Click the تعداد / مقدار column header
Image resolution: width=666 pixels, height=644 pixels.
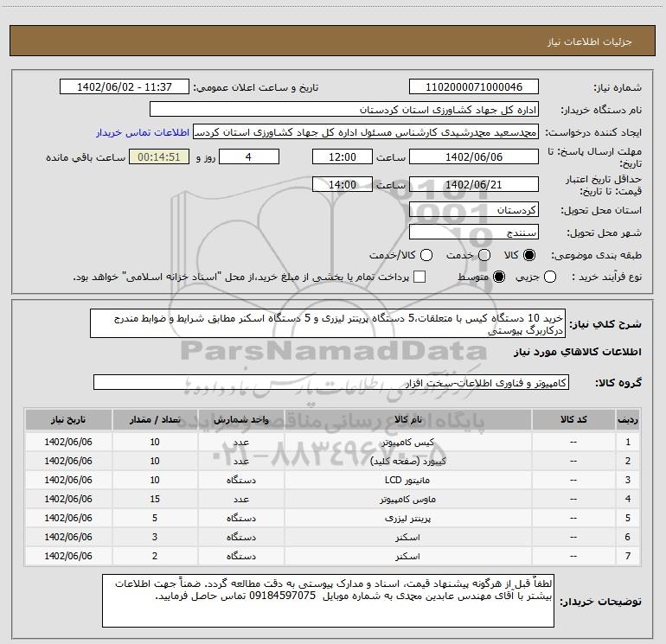(155, 419)
